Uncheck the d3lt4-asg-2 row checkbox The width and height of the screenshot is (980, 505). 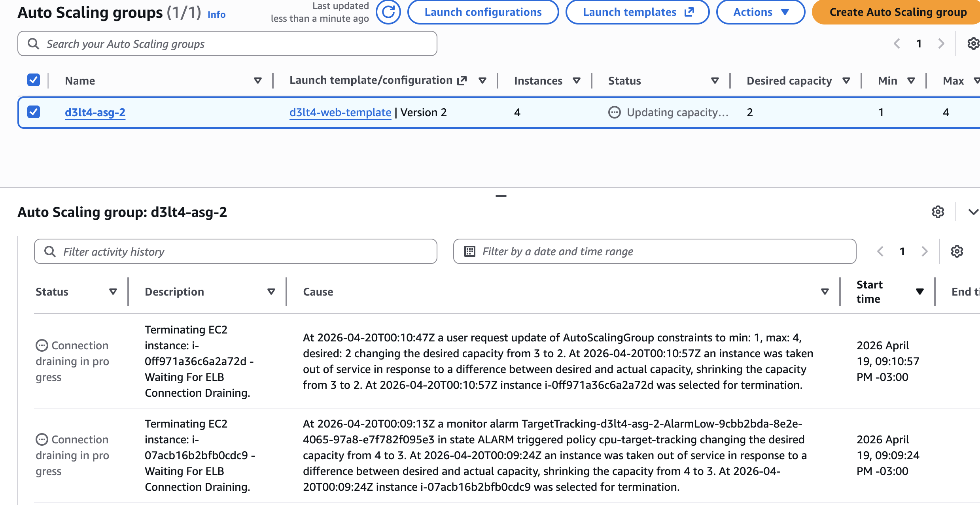pos(34,112)
